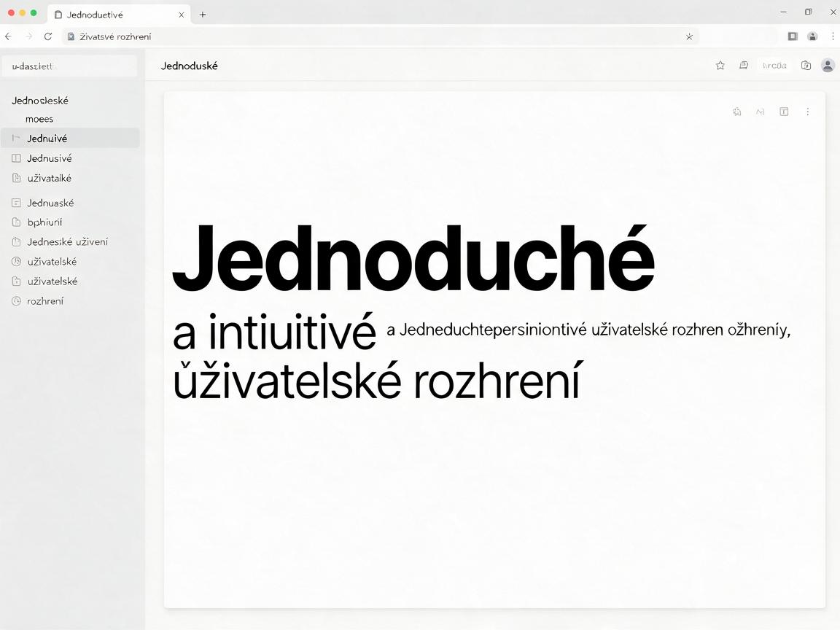The height and width of the screenshot is (630, 840).
Task: Select the highlighted Jednuivé sidebar item
Action: click(70, 139)
